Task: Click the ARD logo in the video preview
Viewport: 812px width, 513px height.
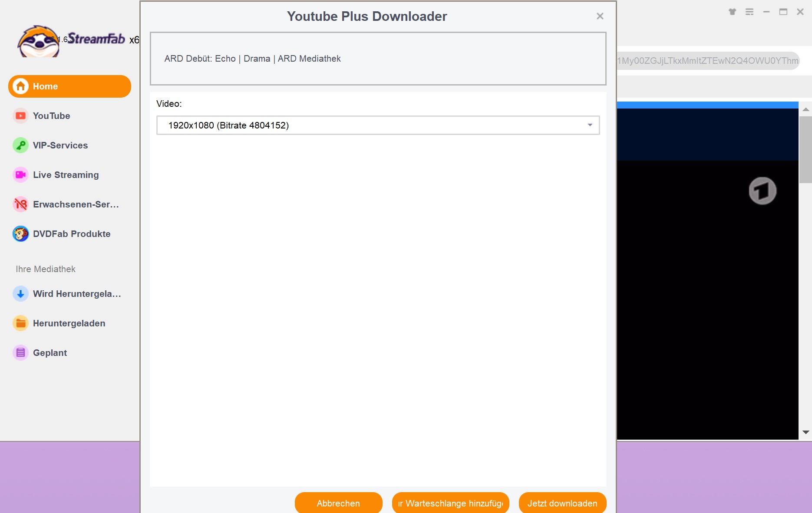Action: click(x=762, y=191)
